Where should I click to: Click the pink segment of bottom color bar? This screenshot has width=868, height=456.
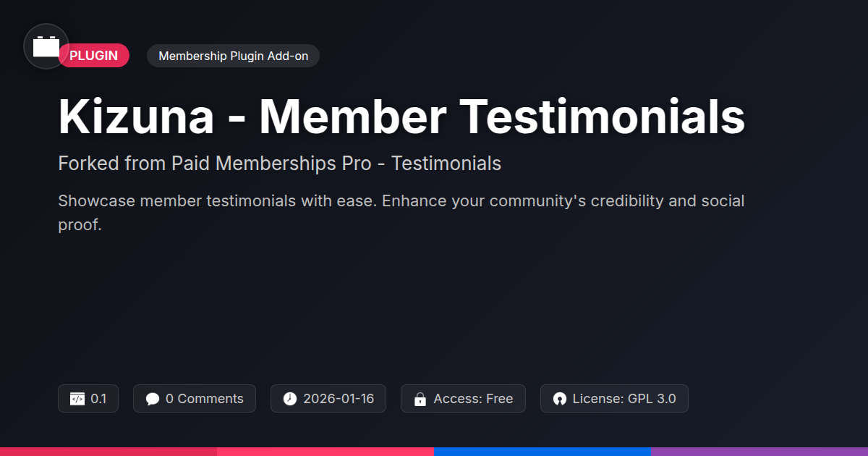click(325, 451)
